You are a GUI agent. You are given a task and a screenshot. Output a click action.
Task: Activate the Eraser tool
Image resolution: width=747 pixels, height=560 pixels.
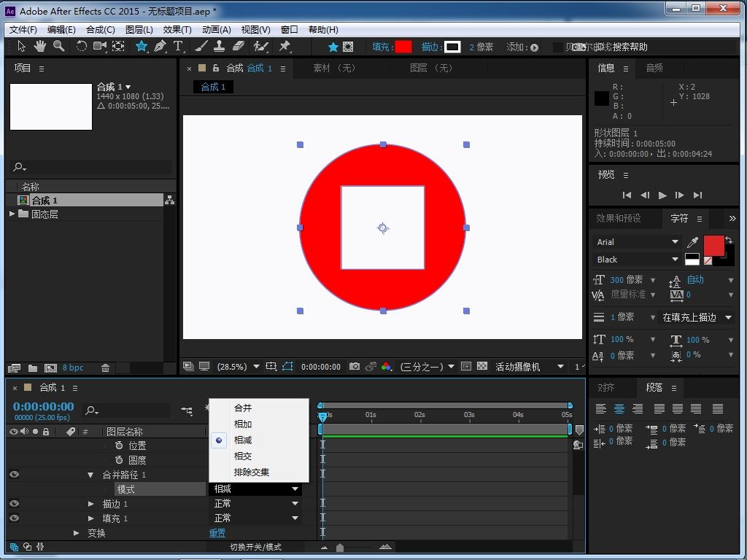(239, 47)
